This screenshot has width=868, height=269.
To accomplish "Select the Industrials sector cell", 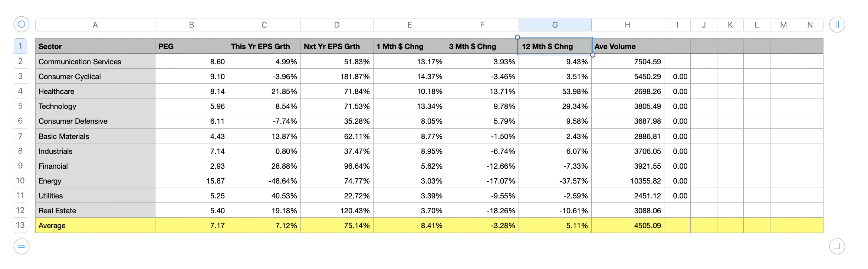I will pyautogui.click(x=95, y=151).
